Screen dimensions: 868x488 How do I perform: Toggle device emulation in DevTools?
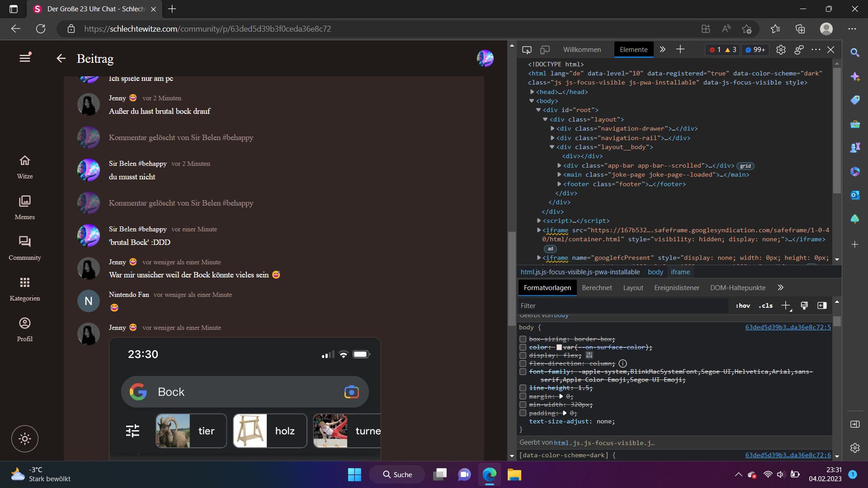[545, 50]
